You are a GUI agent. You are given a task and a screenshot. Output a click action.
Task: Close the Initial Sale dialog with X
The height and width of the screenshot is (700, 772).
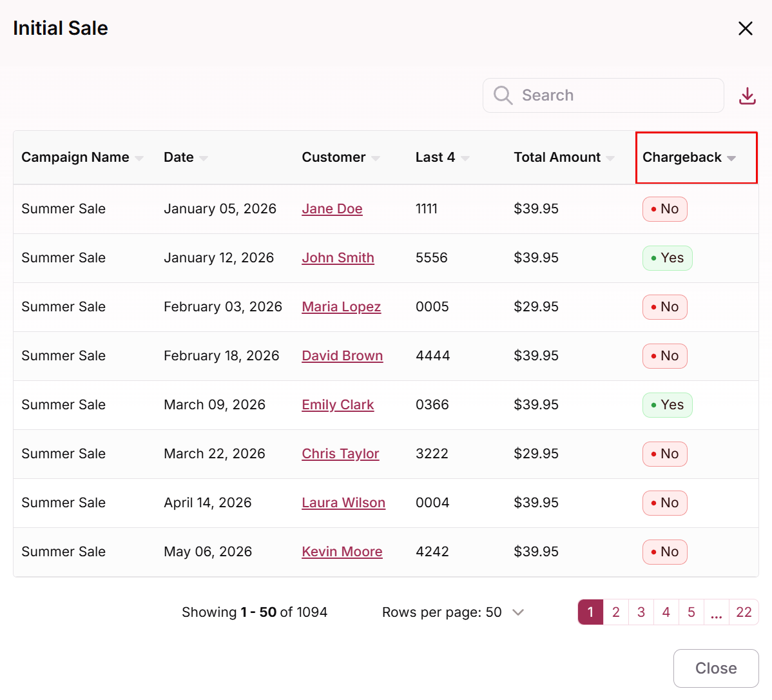(746, 28)
